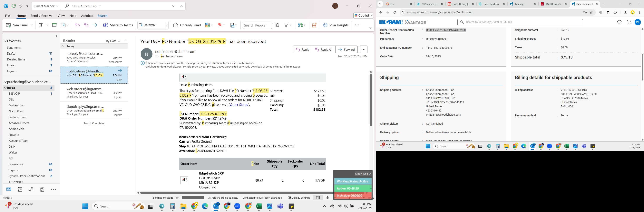
Task: Open the shopping cart icon on Xvantage
Action: pos(629,22)
